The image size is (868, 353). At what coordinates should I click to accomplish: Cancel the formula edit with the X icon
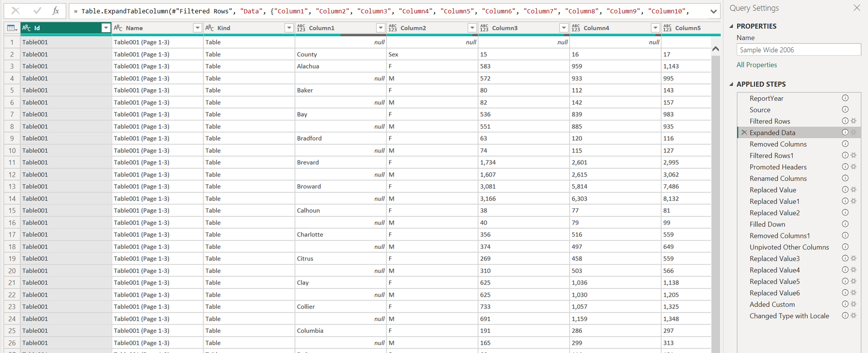tap(15, 11)
